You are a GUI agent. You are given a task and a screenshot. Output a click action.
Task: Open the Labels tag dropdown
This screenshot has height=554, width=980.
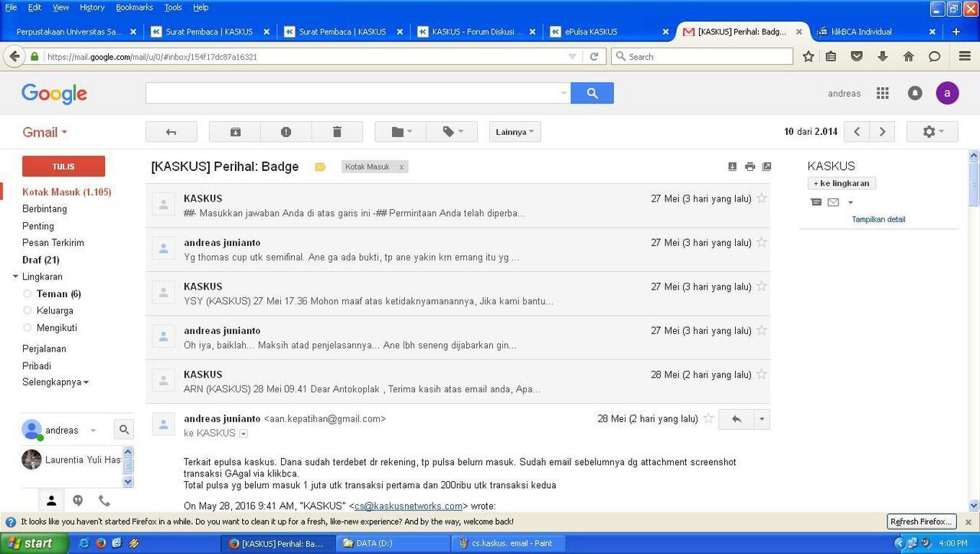[452, 132]
